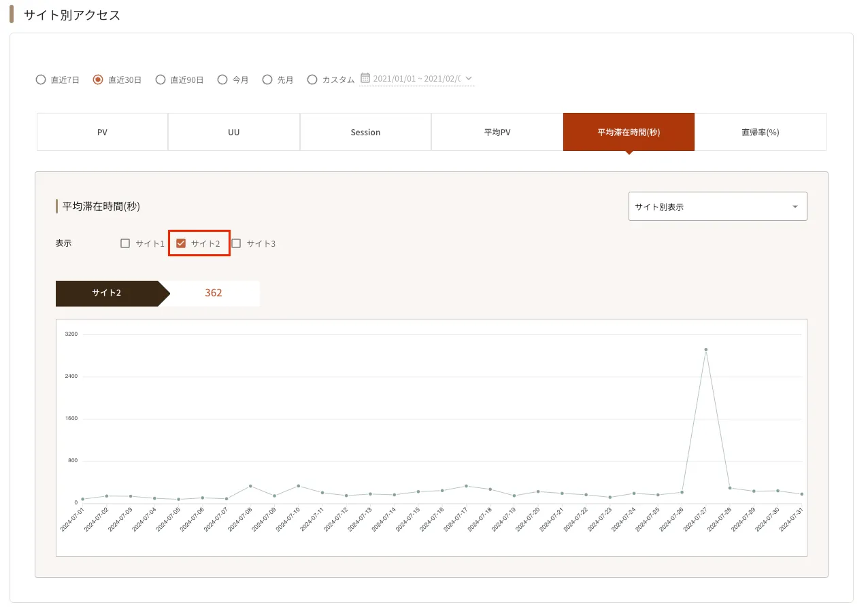Click the 2024-07-10 data point on chart
The image size is (868, 607).
tap(298, 486)
